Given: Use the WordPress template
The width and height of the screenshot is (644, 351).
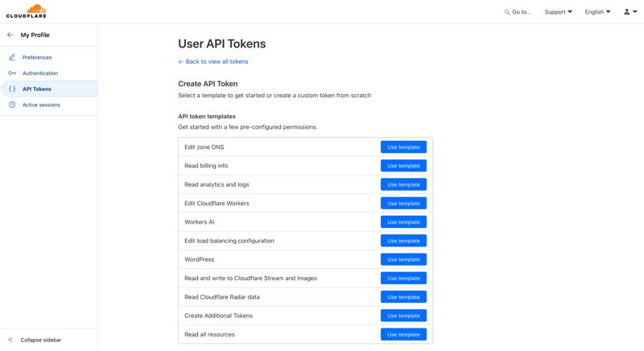Looking at the screenshot, I should (x=403, y=259).
